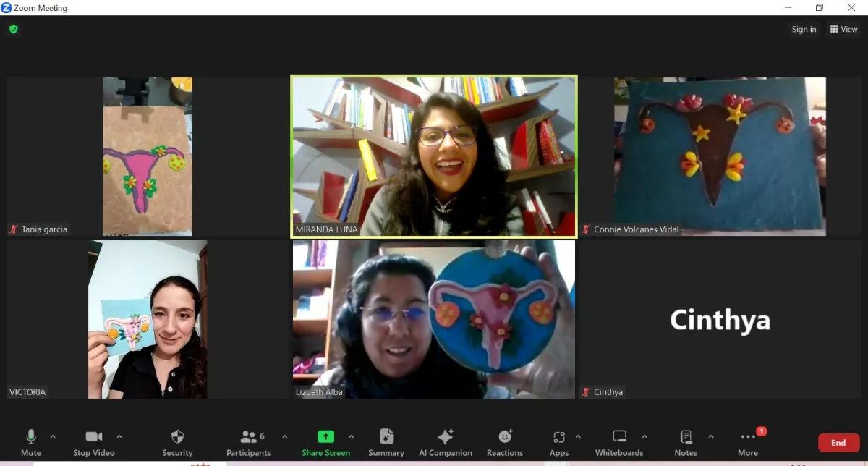Click Connie Volcanes Vidal's muted mic icon

586,229
